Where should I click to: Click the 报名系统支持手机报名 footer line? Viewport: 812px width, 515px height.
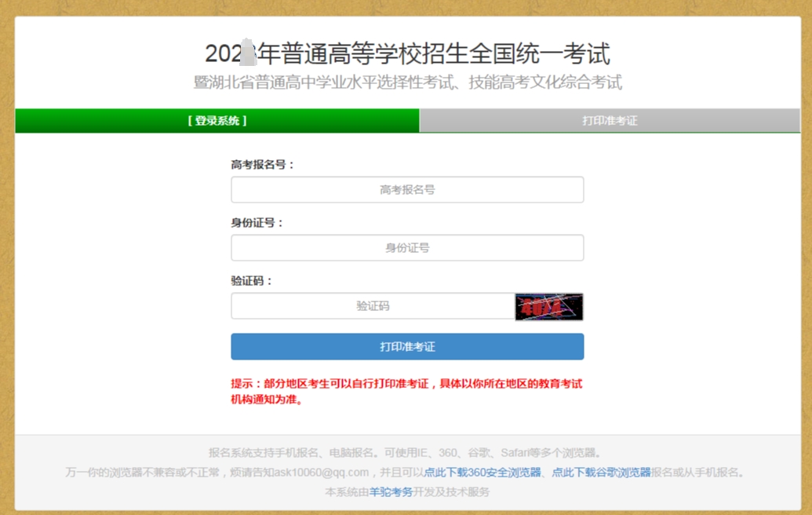(406, 453)
